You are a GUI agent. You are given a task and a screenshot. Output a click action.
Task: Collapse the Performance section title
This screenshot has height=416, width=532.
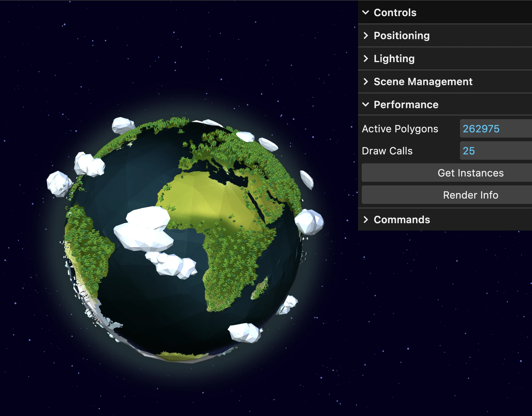tap(406, 104)
